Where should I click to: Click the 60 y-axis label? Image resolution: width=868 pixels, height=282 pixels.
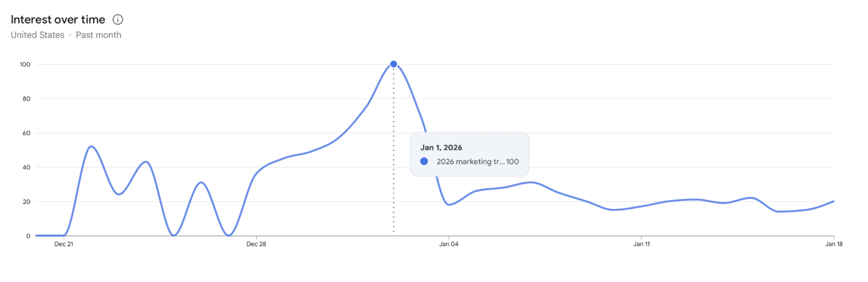pyautogui.click(x=26, y=133)
